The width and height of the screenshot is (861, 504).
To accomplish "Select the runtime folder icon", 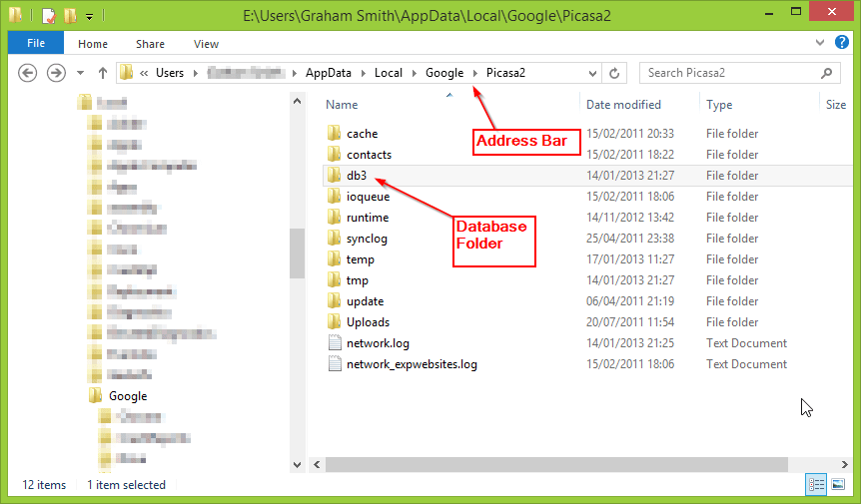I will 334,217.
